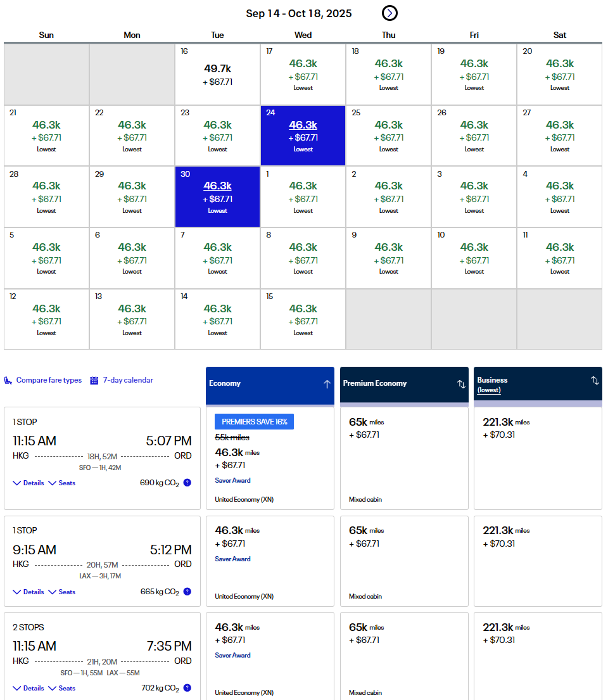This screenshot has width=608, height=700.
Task: Select October 15 in the fare calendar
Action: 303,319
